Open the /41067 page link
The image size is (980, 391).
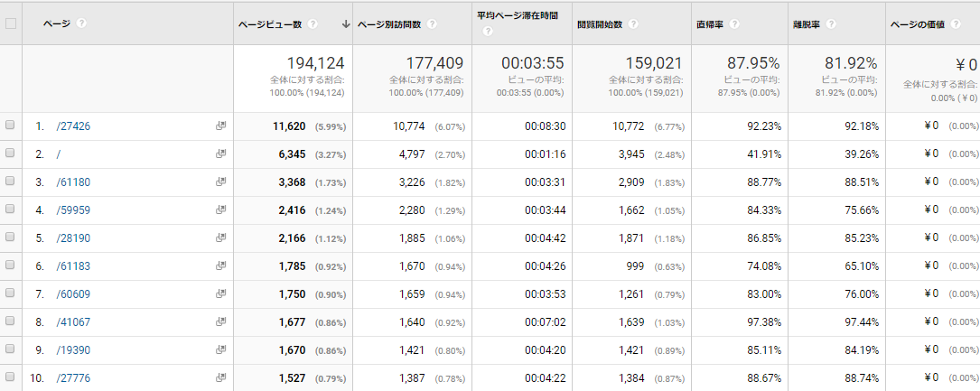73,321
